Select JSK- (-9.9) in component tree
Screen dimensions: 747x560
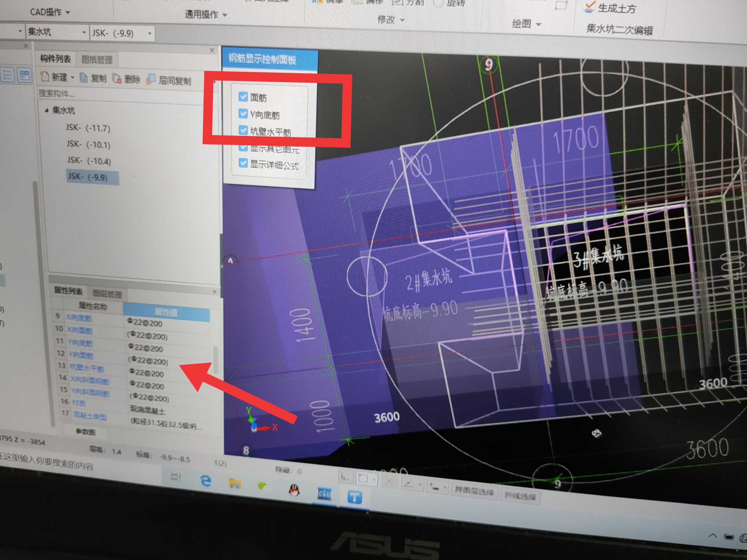[x=93, y=177]
